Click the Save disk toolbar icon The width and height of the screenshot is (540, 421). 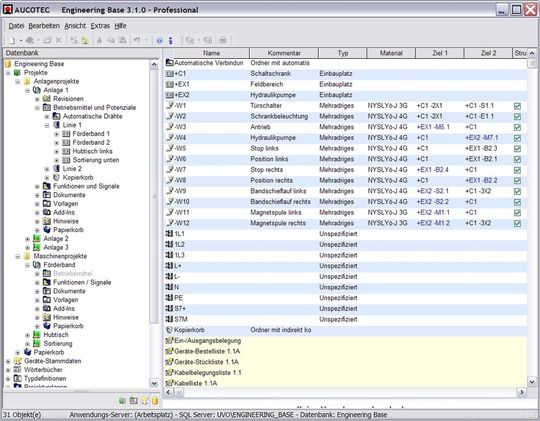point(47,40)
